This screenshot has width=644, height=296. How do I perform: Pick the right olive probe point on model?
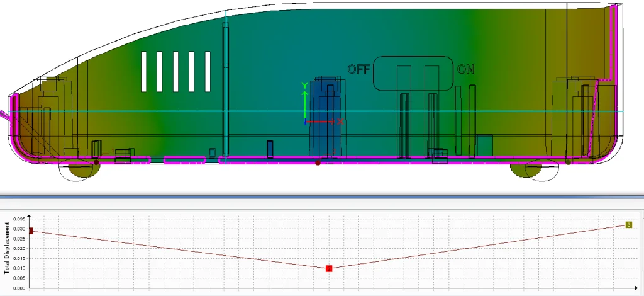tap(568, 162)
